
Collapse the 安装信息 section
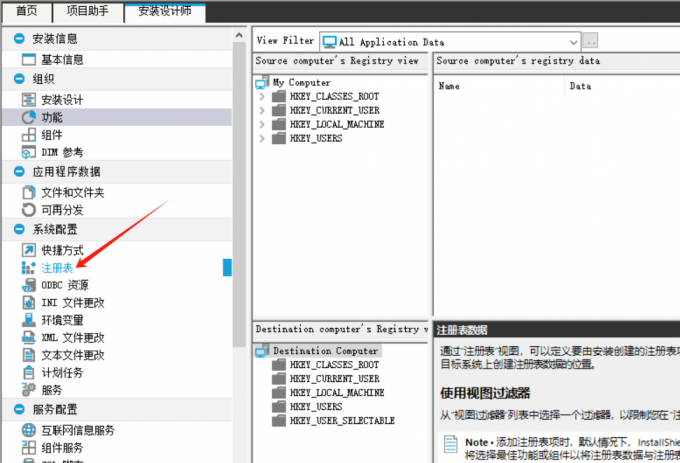click(x=19, y=39)
